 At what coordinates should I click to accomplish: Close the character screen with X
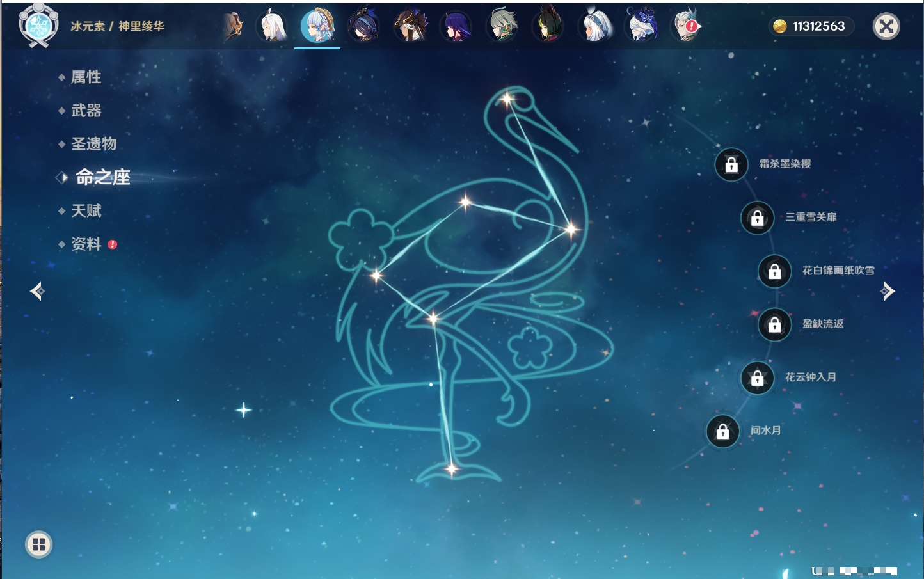(886, 26)
